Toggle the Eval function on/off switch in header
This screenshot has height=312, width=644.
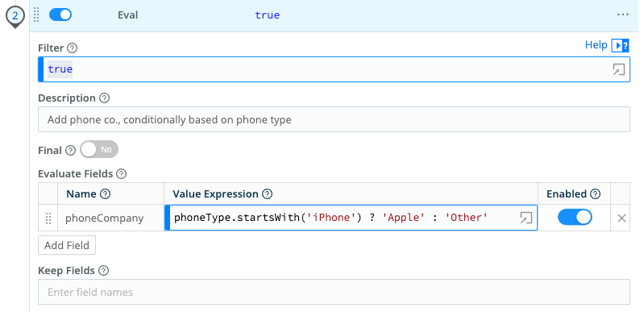(60, 15)
